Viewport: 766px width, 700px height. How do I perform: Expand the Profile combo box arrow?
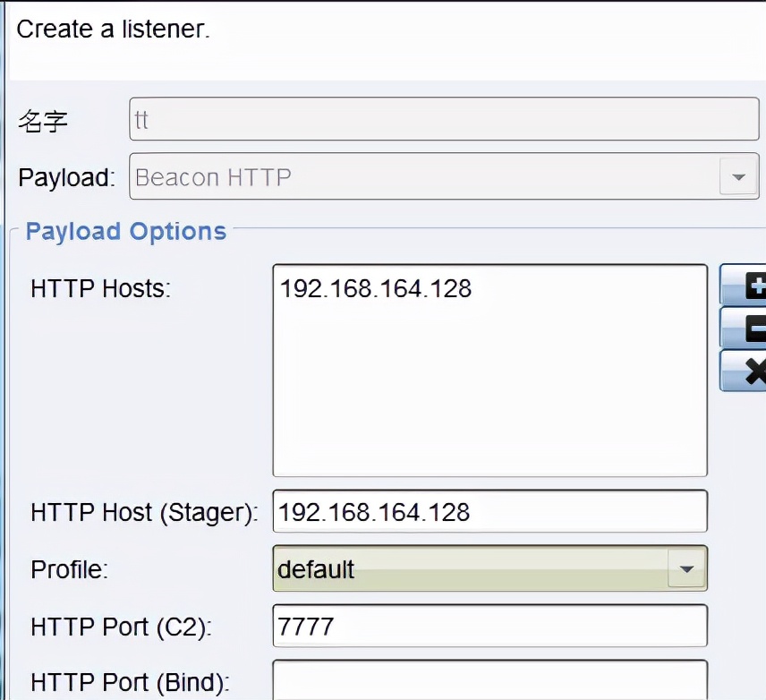686,569
